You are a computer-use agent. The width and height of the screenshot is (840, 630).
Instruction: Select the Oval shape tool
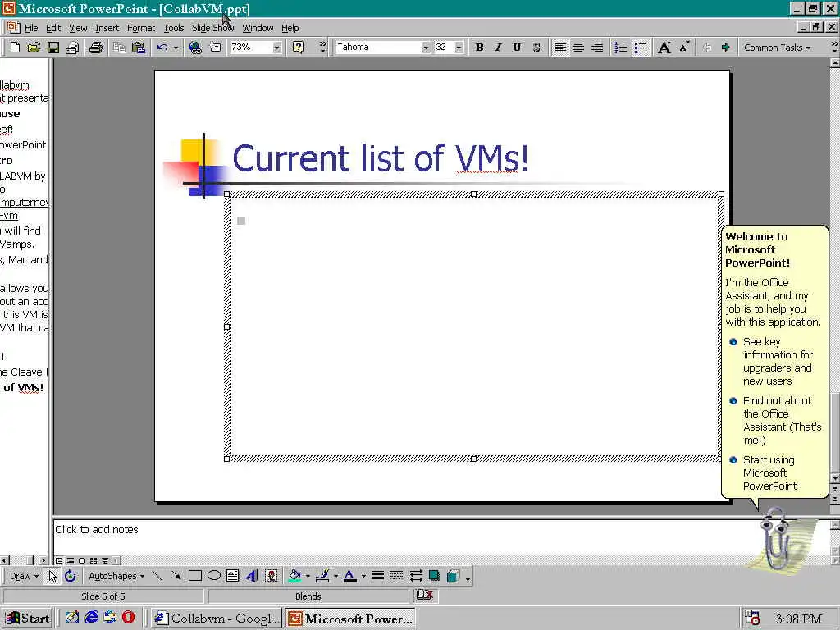tap(214, 576)
